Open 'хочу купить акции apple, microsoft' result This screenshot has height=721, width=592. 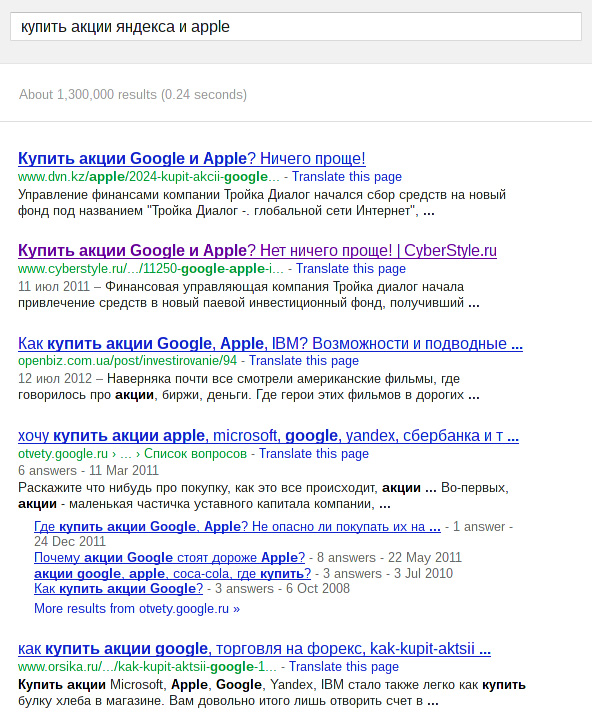click(268, 435)
